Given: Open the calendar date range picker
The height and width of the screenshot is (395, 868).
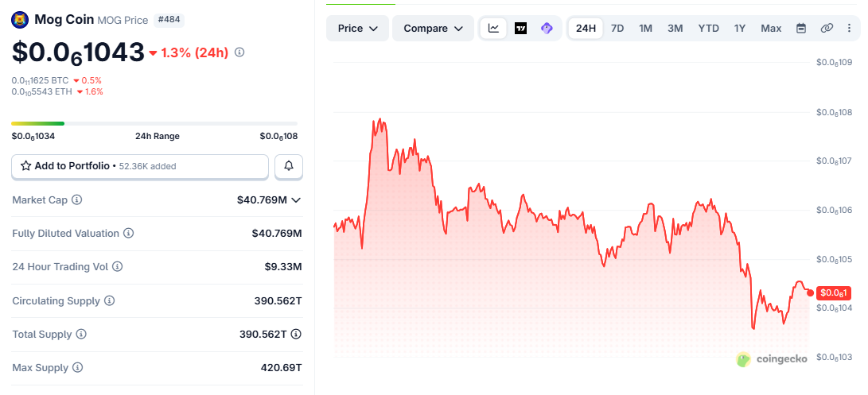Looking at the screenshot, I should [801, 29].
